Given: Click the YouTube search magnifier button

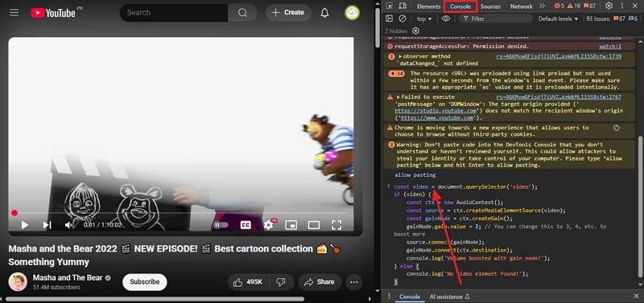Looking at the screenshot, I should (x=243, y=13).
